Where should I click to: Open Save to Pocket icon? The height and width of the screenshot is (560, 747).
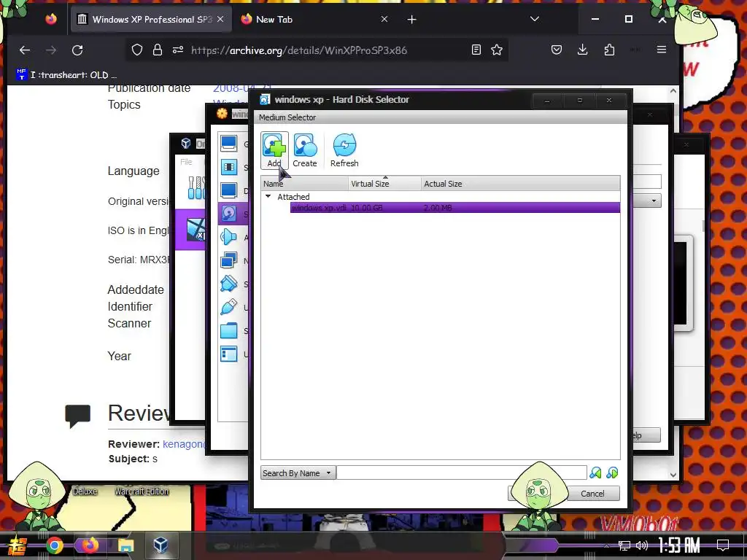pyautogui.click(x=557, y=50)
